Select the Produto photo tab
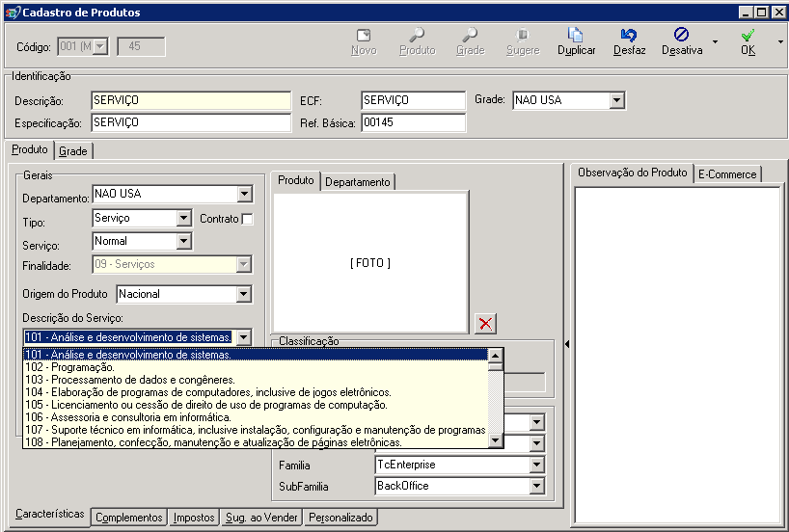789x532 pixels. point(296,180)
